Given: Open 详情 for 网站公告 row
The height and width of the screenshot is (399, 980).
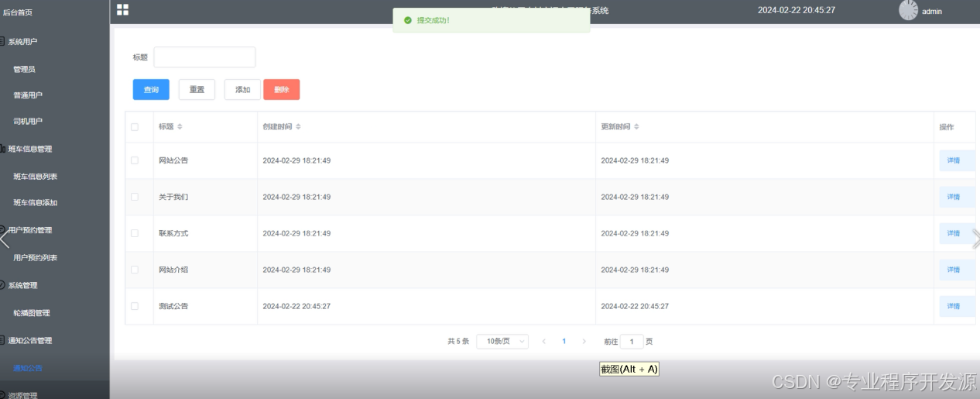Looking at the screenshot, I should click(x=955, y=160).
